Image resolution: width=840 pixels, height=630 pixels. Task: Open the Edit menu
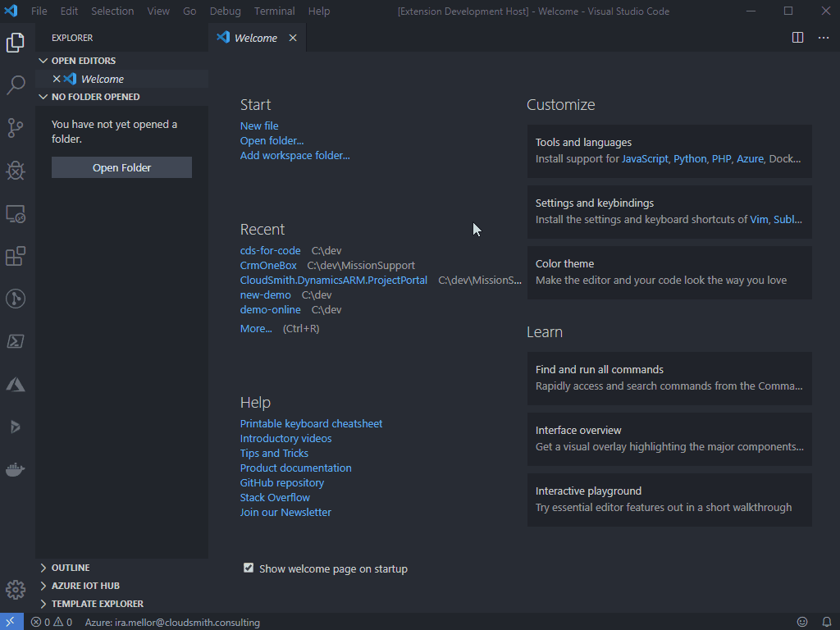tap(69, 11)
